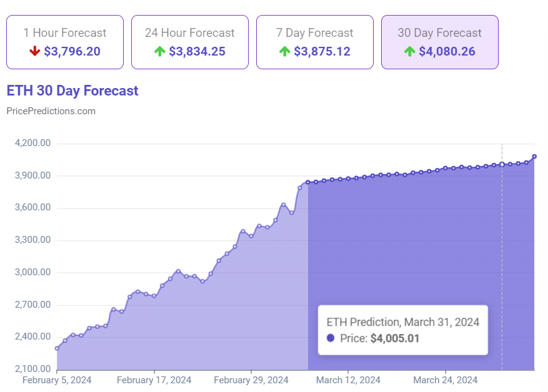Switch to the 1 Hour Forecast tab
548x392 pixels.
[x=65, y=41]
